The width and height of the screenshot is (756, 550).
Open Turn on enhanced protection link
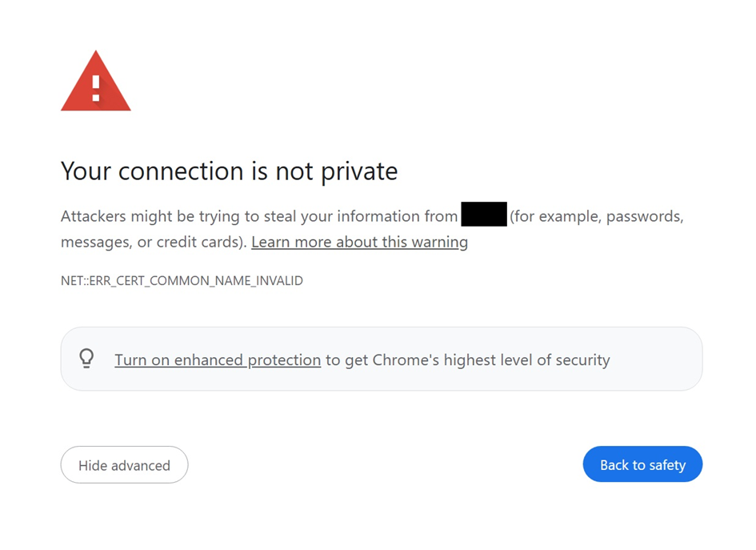(x=218, y=360)
